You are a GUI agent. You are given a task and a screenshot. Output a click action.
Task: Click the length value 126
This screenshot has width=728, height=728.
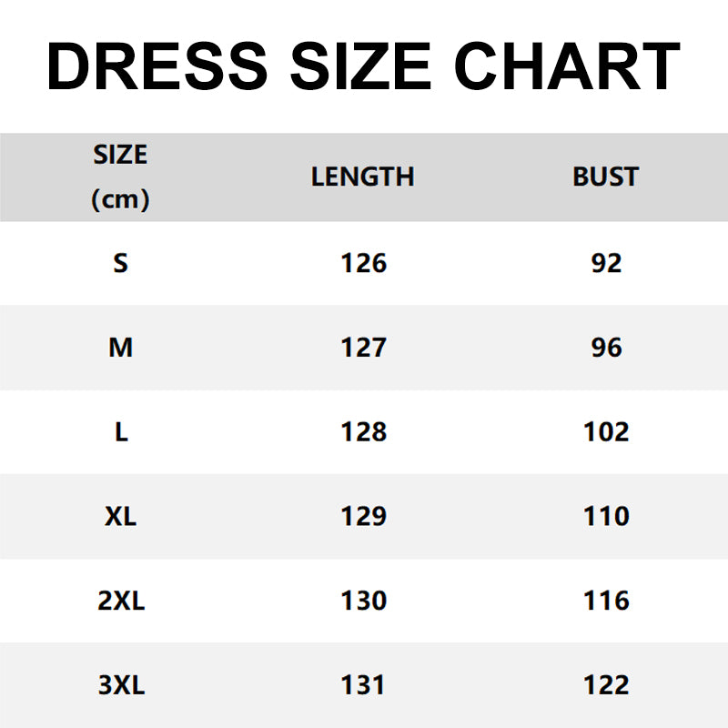pyautogui.click(x=363, y=263)
